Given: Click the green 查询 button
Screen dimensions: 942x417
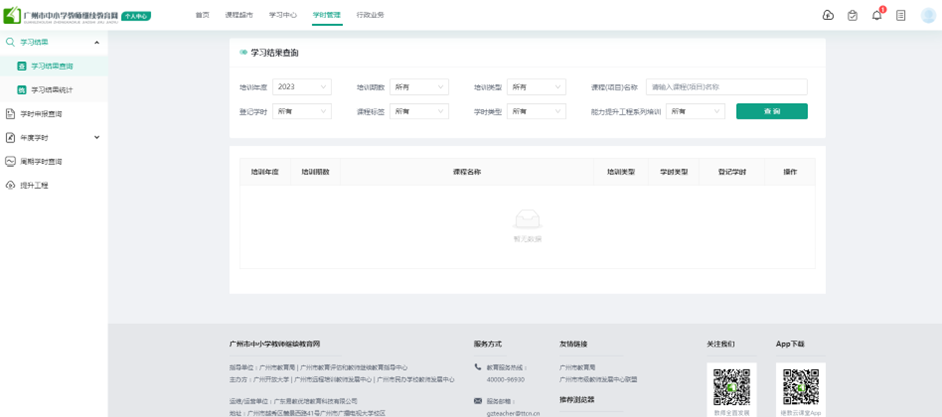Looking at the screenshot, I should click(x=772, y=111).
